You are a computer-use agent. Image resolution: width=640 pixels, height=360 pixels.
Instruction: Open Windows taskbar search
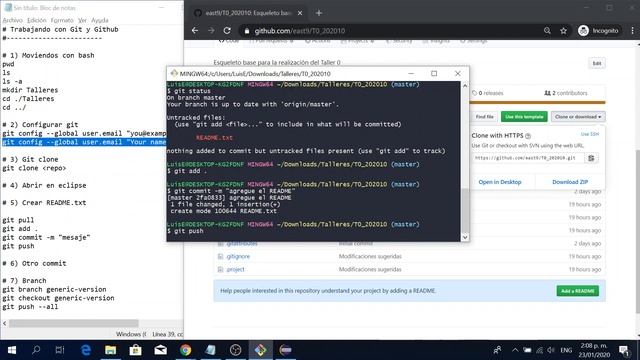[x=36, y=350]
